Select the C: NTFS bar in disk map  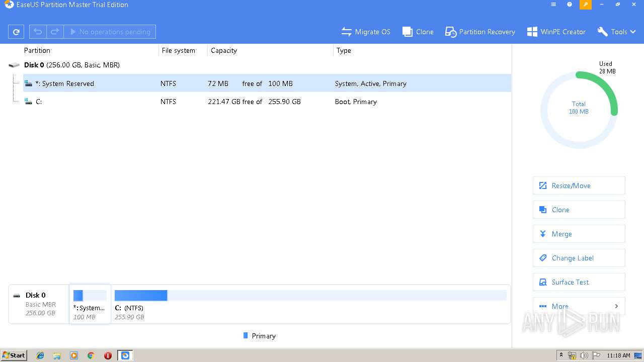click(310, 296)
